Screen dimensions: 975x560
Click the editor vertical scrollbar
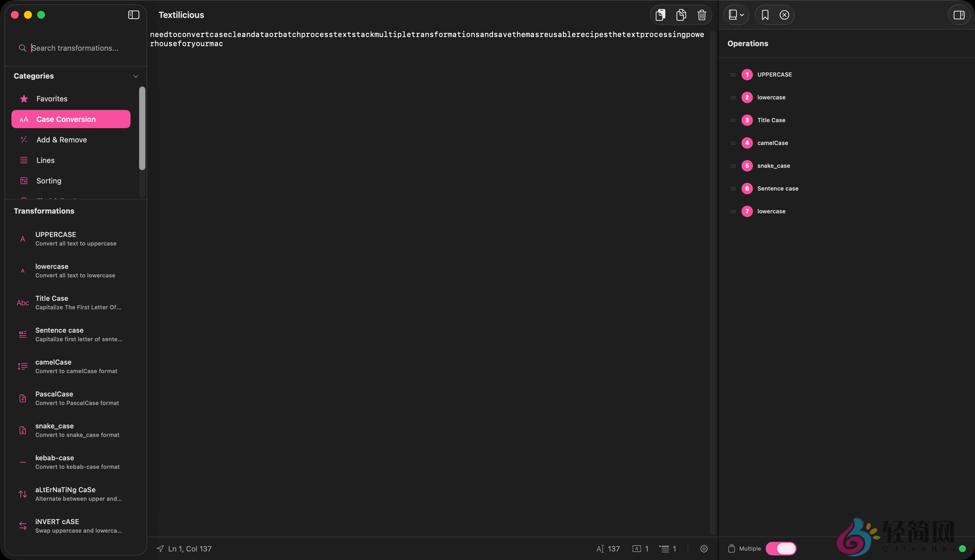713,283
